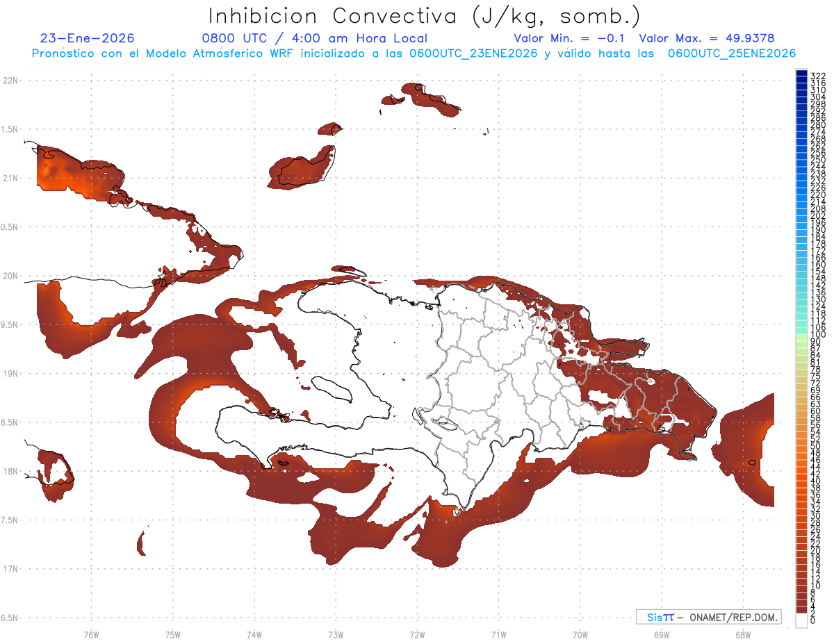Click the '17N' latitude label
834x644 pixels.
click(10, 569)
